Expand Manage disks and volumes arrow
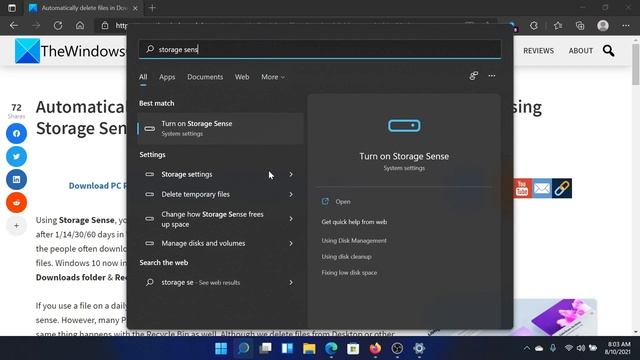This screenshot has width=640, height=360. [291, 243]
